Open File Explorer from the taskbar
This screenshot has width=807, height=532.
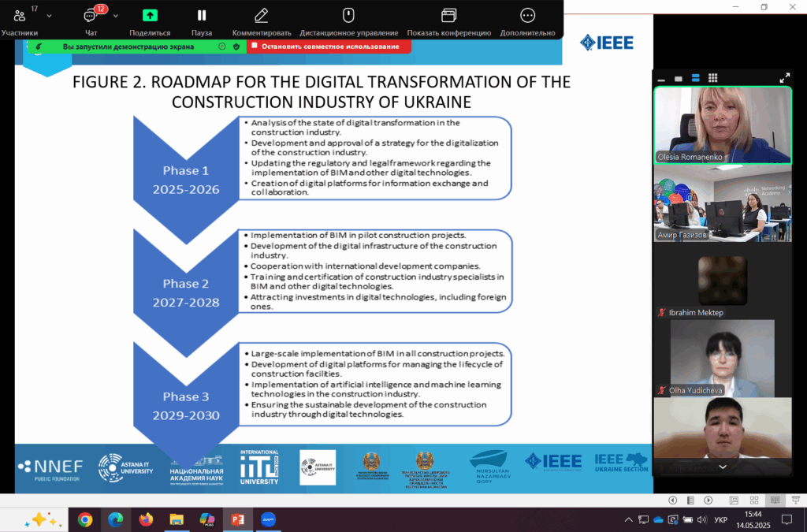(x=177, y=519)
